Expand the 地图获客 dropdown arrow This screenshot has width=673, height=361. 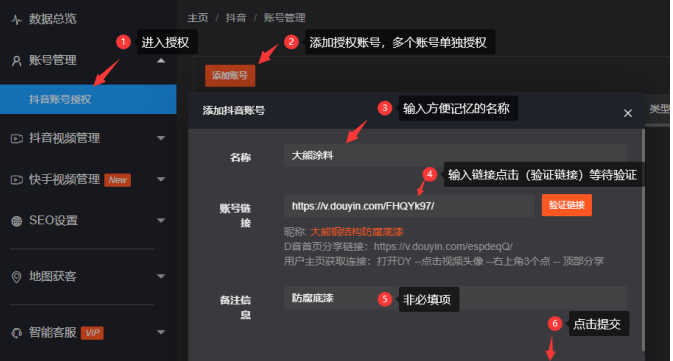coord(161,276)
